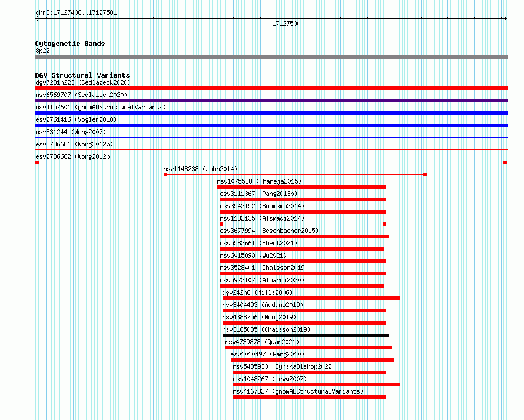Click the nsv1075538 (Thareja2015) label
Image resolution: width=524 pixels, height=420 pixels.
[259, 181]
